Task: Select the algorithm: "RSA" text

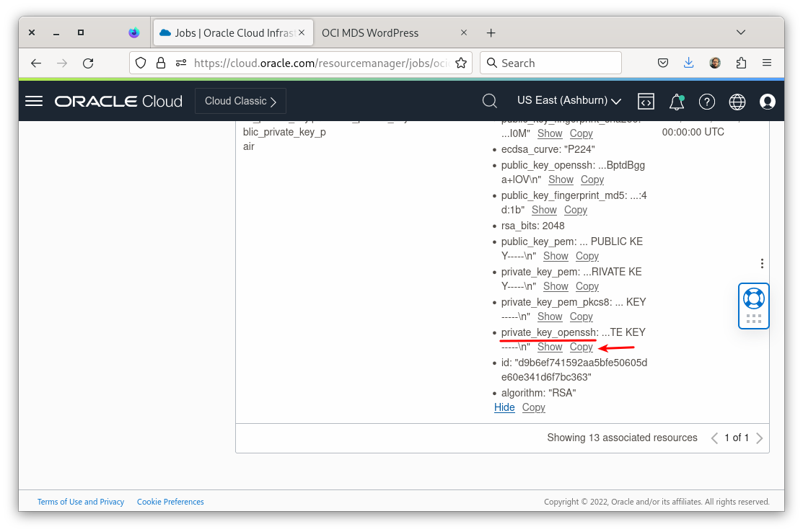Action: click(x=538, y=393)
